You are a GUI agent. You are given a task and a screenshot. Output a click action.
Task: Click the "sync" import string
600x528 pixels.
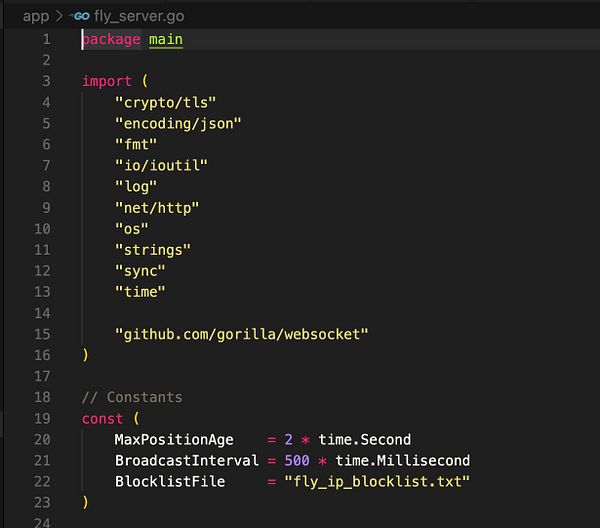[x=140, y=271]
